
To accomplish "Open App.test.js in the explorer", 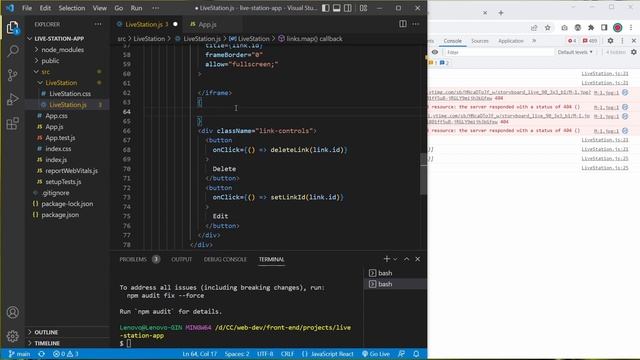I will point(60,138).
